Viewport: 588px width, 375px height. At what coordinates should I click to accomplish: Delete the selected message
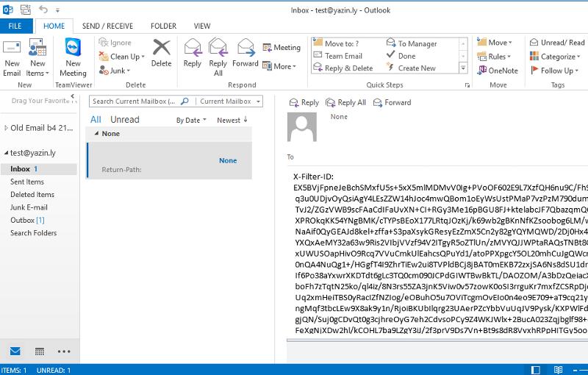[161, 53]
